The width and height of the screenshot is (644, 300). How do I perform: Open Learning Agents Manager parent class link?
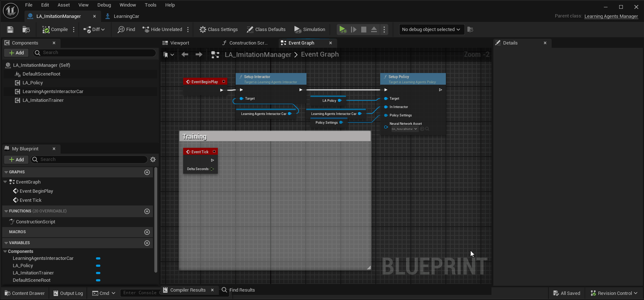611,16
